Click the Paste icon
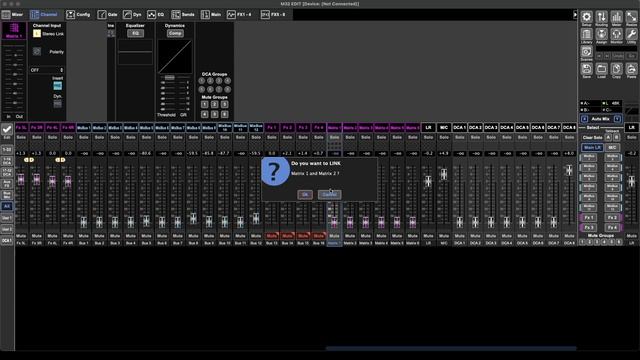The height and width of the screenshot is (360, 640). pyautogui.click(x=631, y=69)
